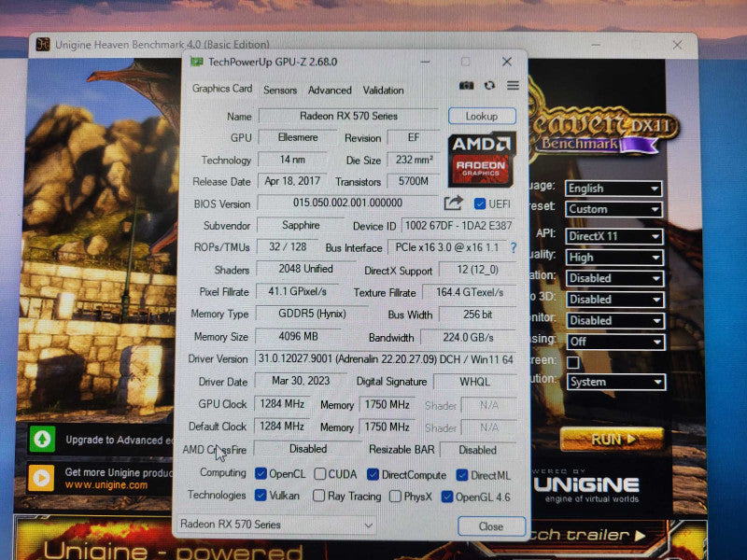Click the BIOS export share icon
The height and width of the screenshot is (560, 747).
(x=453, y=203)
